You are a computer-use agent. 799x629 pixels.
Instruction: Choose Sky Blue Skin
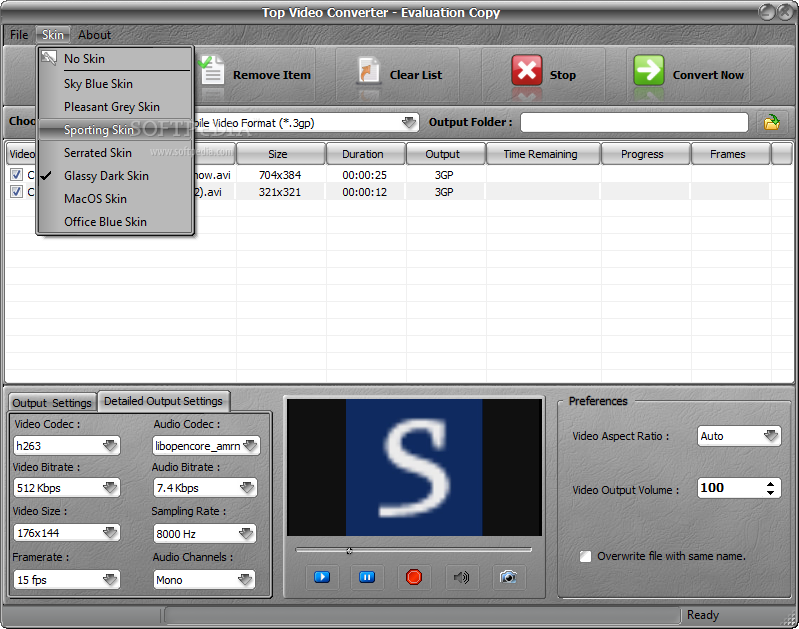pos(115,84)
